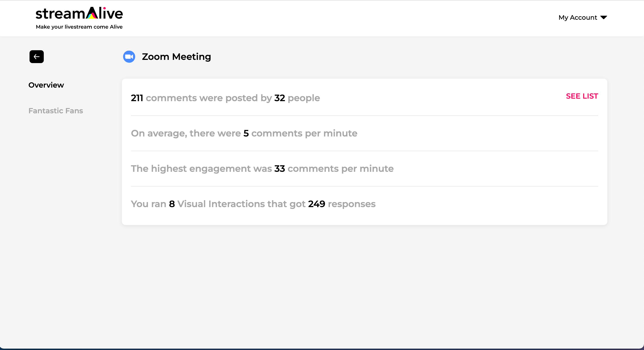The image size is (644, 350).
Task: Click the tagline Make your livestream come Alive
Action: pyautogui.click(x=79, y=27)
